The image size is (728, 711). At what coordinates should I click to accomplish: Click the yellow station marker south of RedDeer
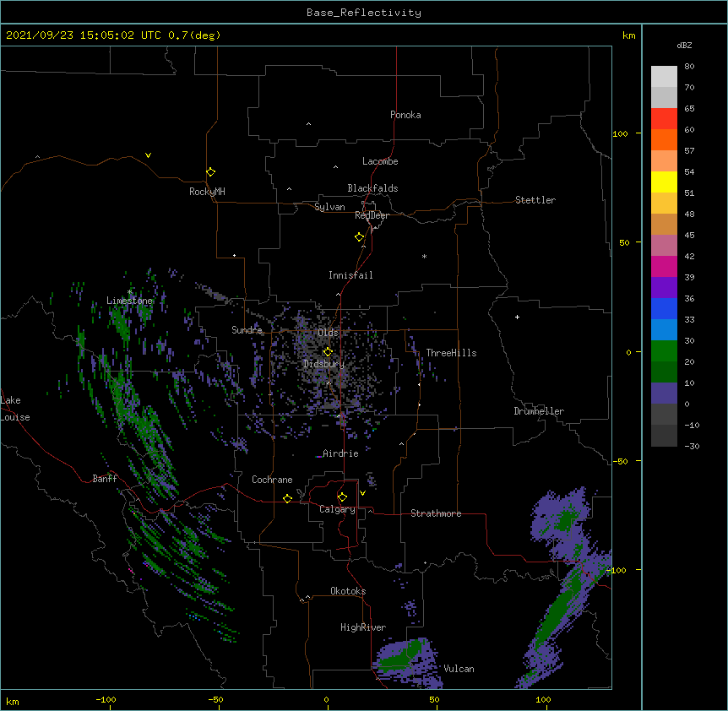[x=360, y=237]
